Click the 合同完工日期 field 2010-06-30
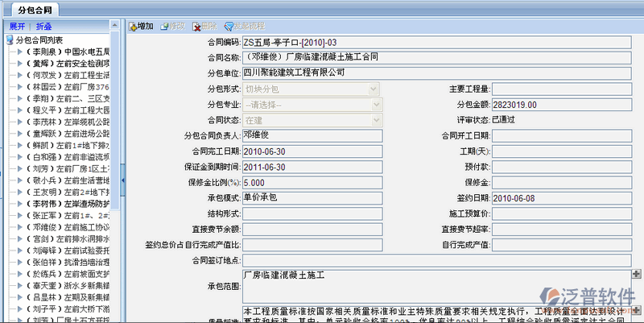This screenshot has height=323, width=644. 312,151
